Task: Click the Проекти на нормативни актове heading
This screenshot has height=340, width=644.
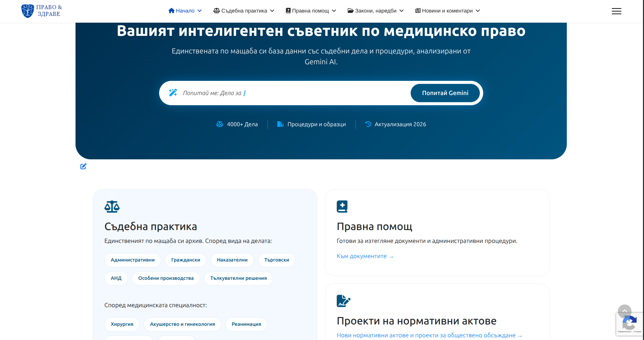Action: click(416, 321)
